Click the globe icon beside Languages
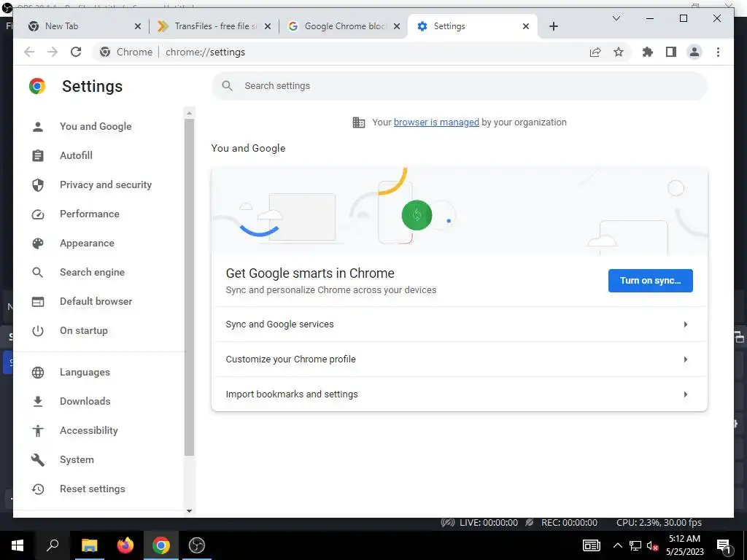 coord(38,373)
